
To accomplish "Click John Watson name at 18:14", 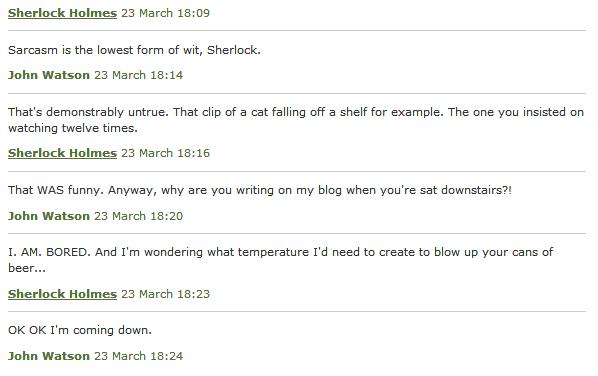I will (x=49, y=75).
